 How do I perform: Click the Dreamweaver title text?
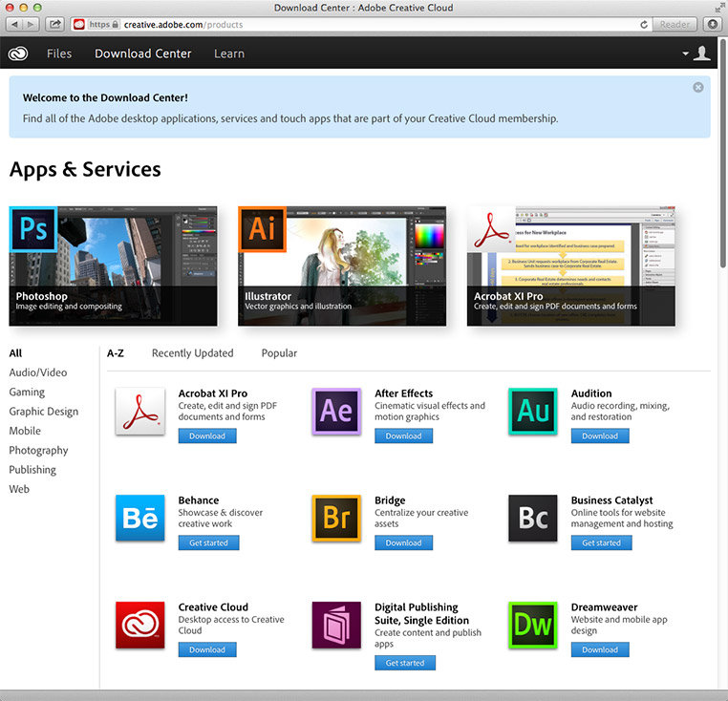click(x=605, y=607)
